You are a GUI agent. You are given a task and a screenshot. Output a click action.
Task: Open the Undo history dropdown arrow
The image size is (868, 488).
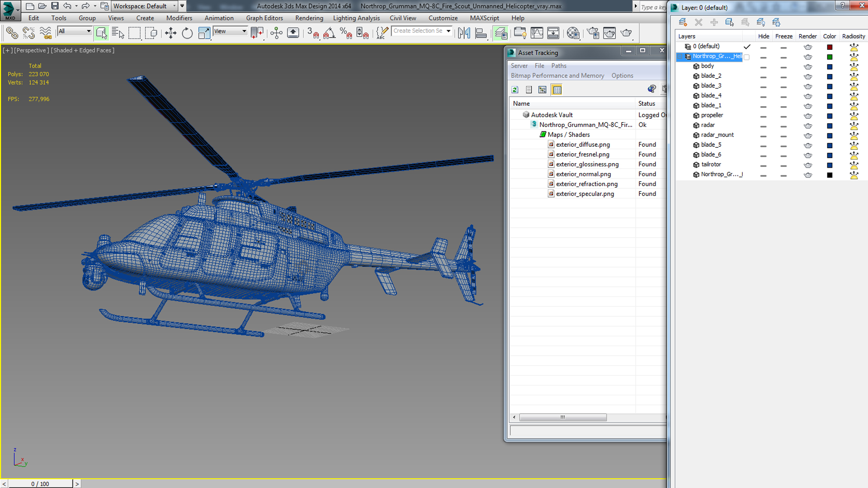76,6
